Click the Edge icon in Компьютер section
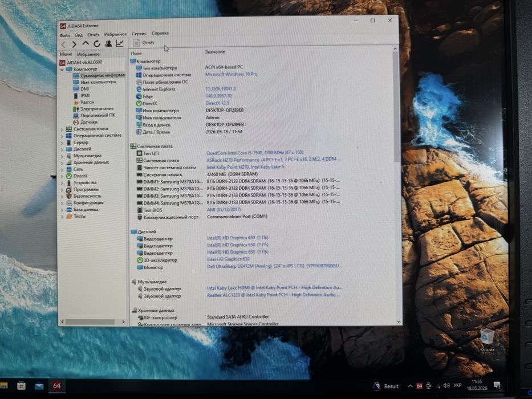 click(139, 96)
